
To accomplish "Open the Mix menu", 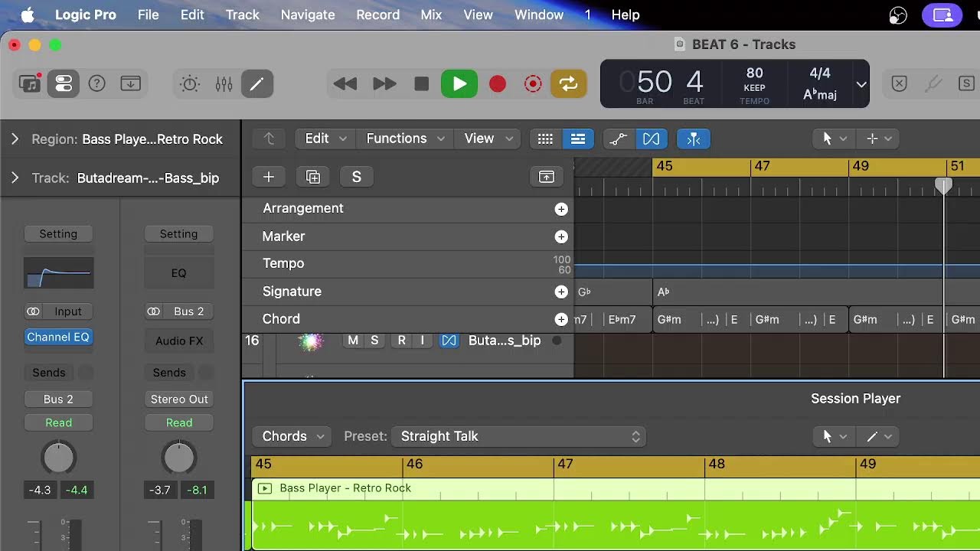I will pos(431,15).
